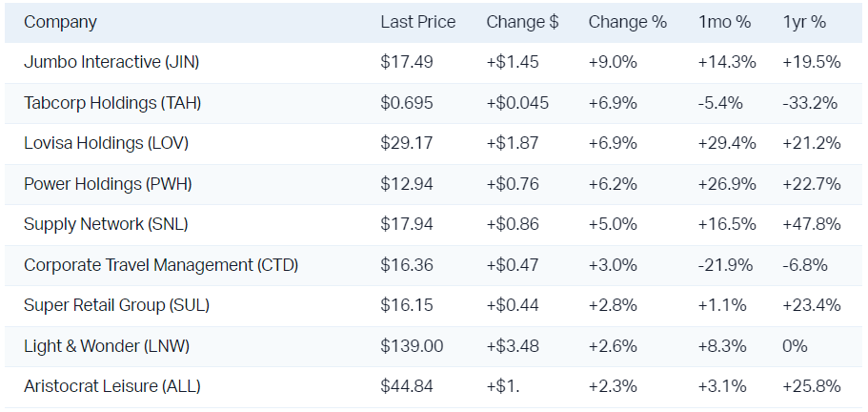The image size is (868, 412).
Task: Open Super Retail Group (SUL) link
Action: (x=116, y=305)
